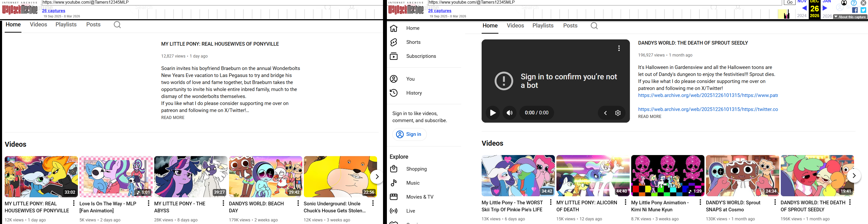Open options menu for Love Is On The Way video

(149, 203)
